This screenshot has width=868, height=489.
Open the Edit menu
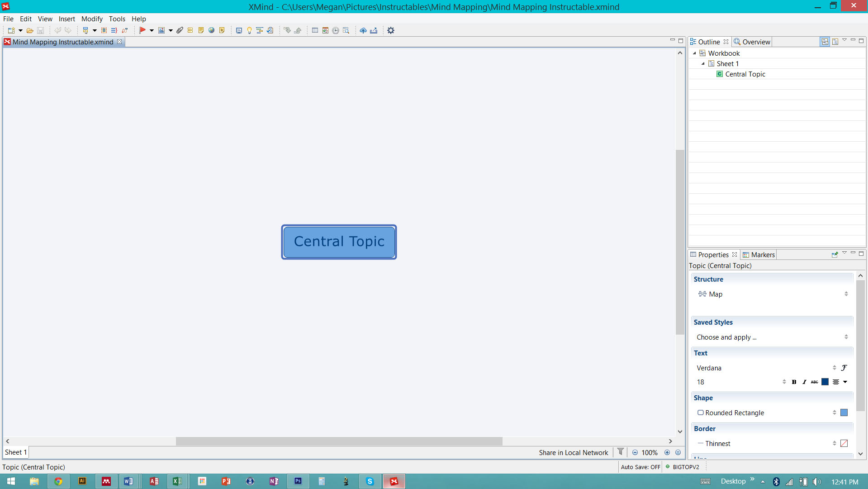pos(26,19)
